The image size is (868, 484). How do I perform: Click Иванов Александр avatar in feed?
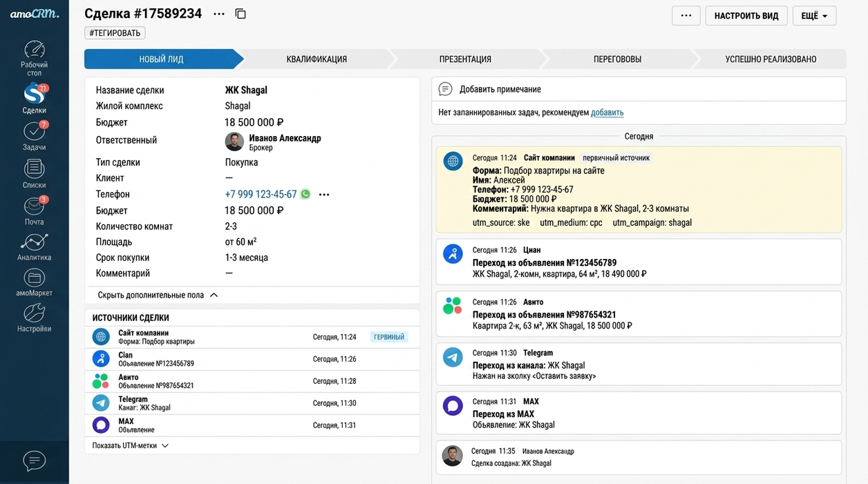point(453,456)
